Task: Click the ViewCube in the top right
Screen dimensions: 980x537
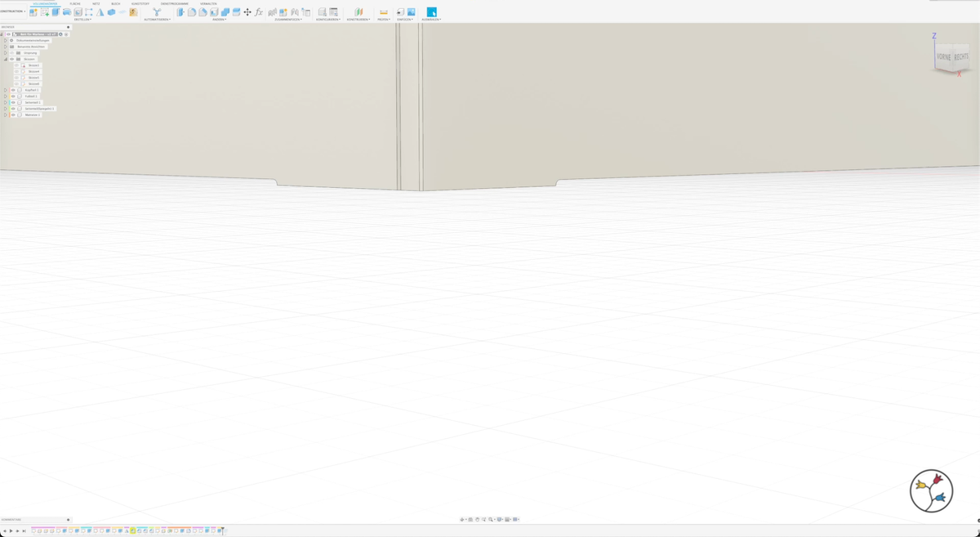Action: point(951,57)
